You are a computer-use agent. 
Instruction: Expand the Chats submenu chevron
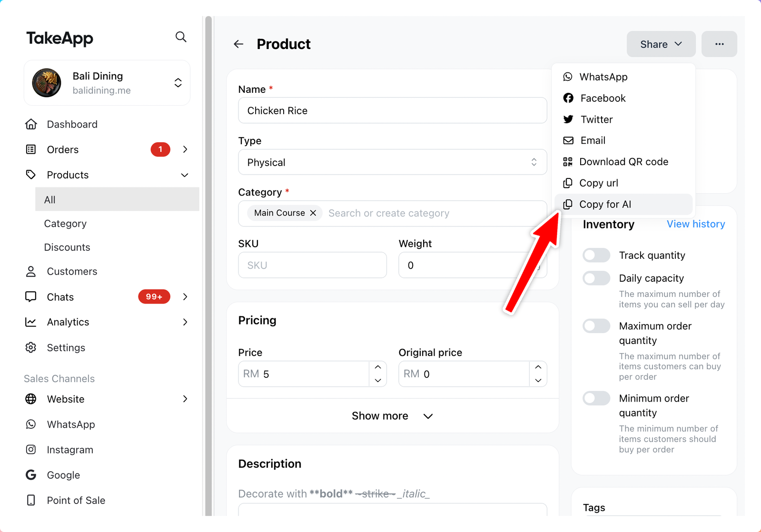click(x=185, y=297)
